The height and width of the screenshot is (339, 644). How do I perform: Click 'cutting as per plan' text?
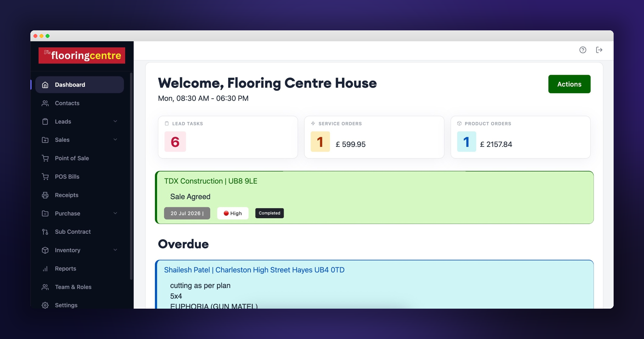pyautogui.click(x=200, y=286)
